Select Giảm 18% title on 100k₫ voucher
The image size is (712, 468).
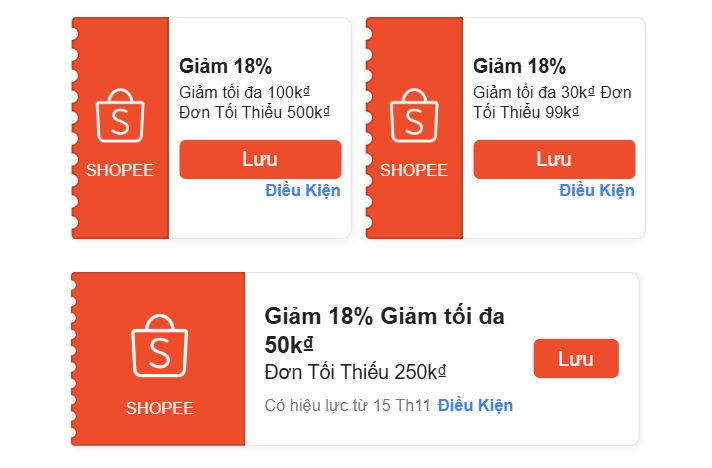226,67
